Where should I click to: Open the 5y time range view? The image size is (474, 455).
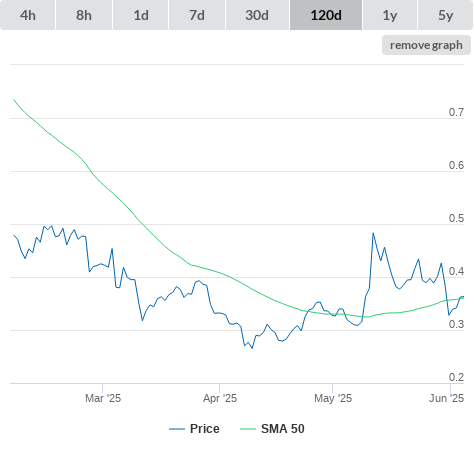point(446,15)
